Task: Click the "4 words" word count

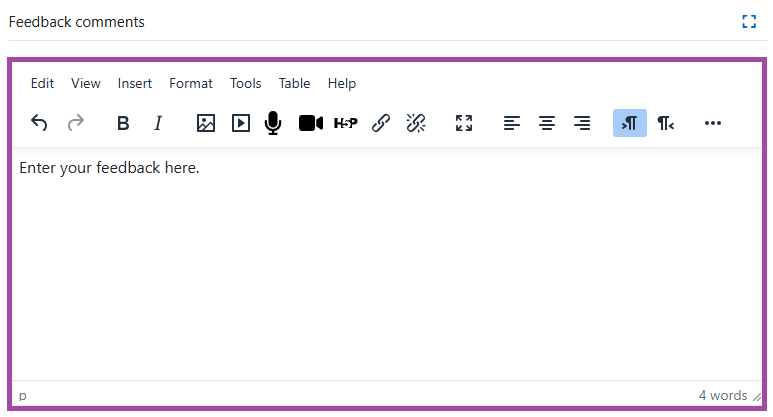Action: [723, 395]
